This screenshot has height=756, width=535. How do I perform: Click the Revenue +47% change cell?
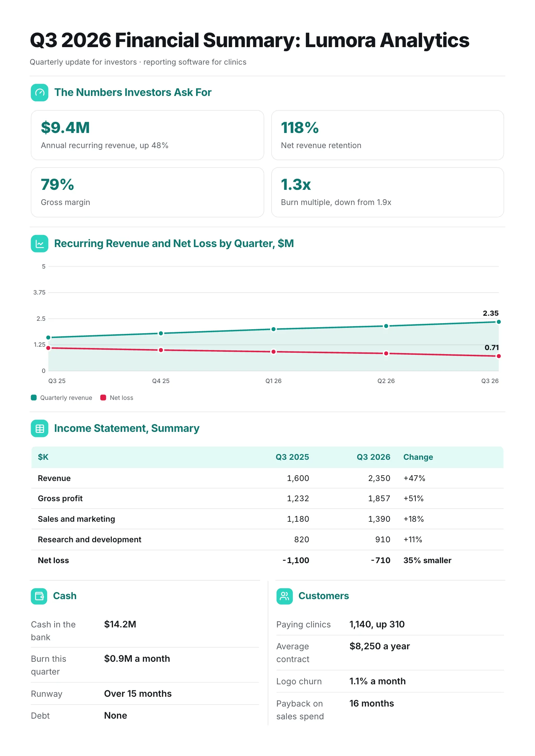414,478
